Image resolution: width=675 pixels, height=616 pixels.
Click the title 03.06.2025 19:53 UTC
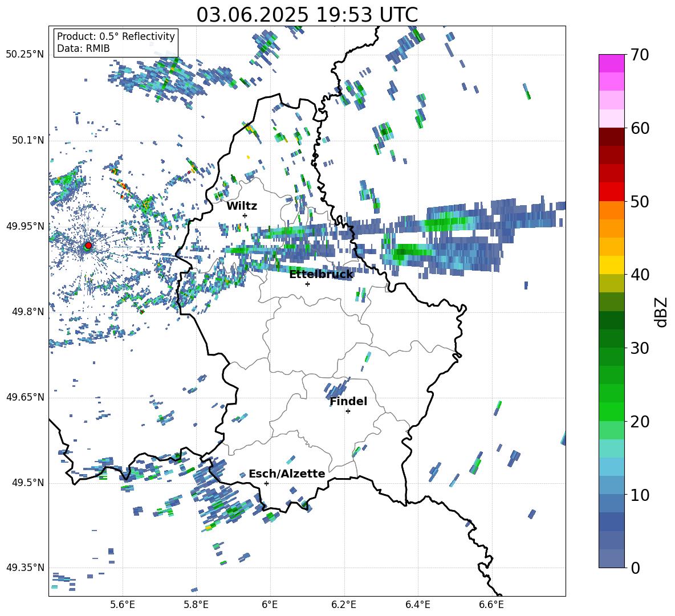pyautogui.click(x=307, y=15)
